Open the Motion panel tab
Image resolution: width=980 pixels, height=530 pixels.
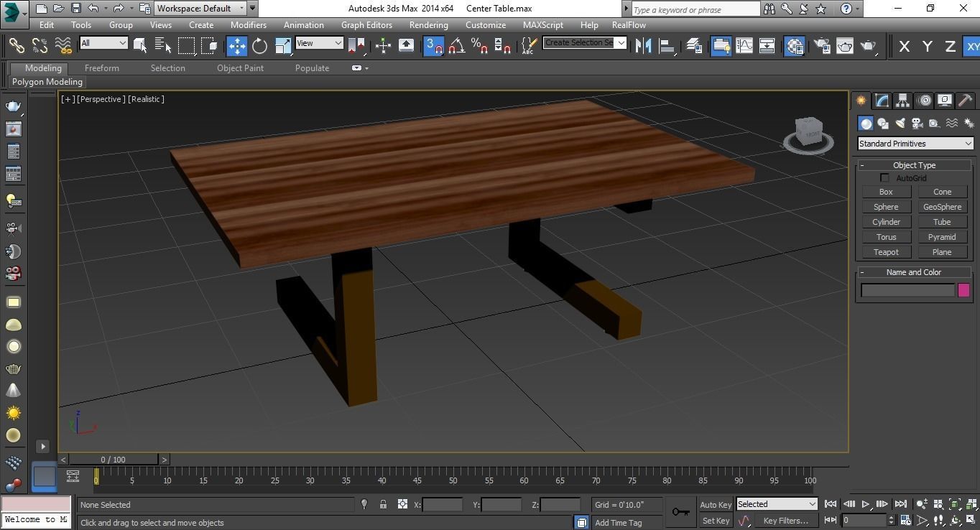coord(924,101)
